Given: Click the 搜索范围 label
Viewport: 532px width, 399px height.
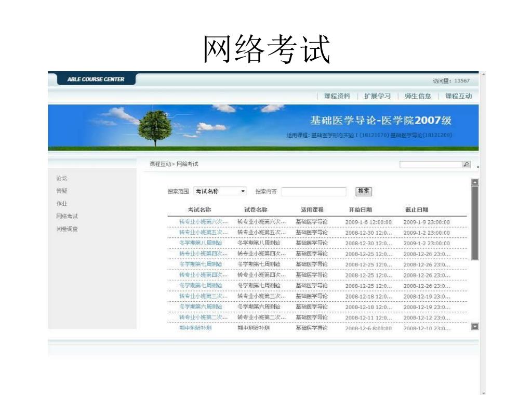Looking at the screenshot, I should pos(178,191).
